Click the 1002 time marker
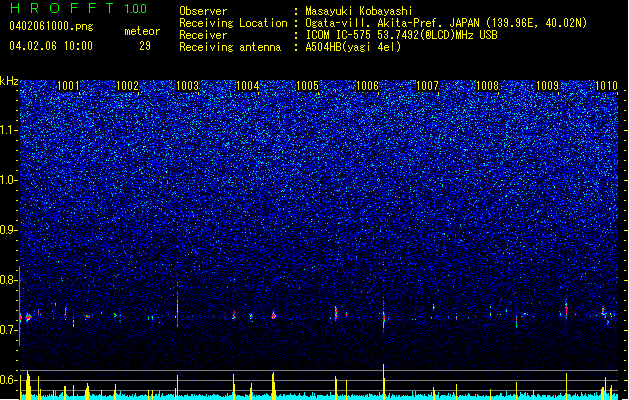Image resolution: width=629 pixels, height=400 pixels. coord(128,86)
